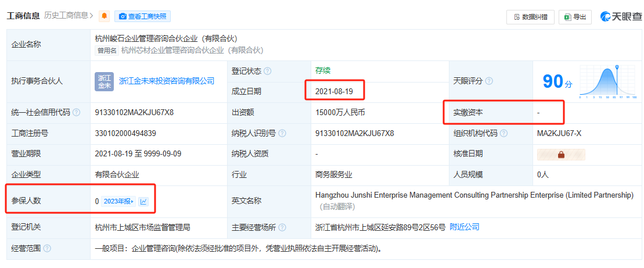Click help icon next to 天眼评分
644x268 pixels.
pos(489,81)
